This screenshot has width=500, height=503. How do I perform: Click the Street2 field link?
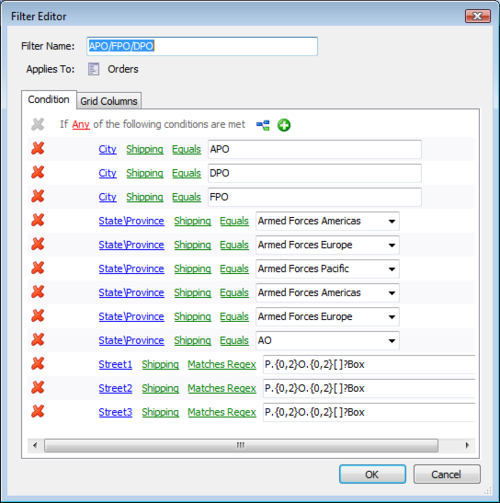(x=115, y=388)
